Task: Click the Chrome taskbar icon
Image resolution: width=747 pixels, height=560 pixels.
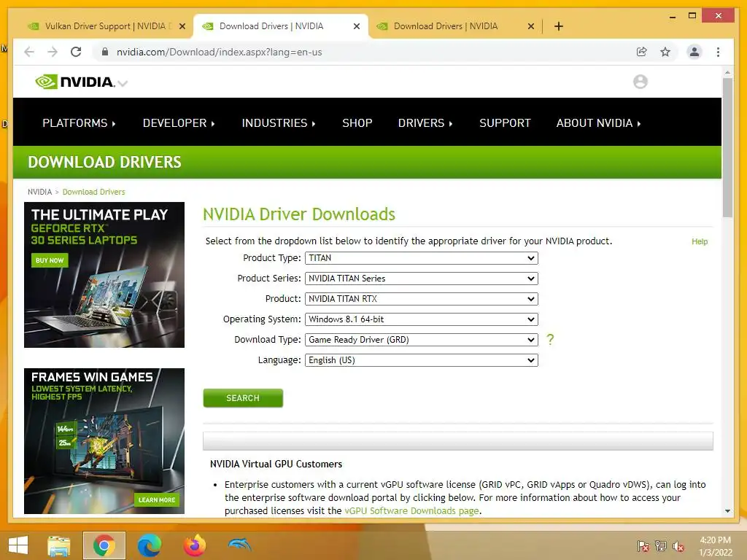Action: (x=104, y=545)
